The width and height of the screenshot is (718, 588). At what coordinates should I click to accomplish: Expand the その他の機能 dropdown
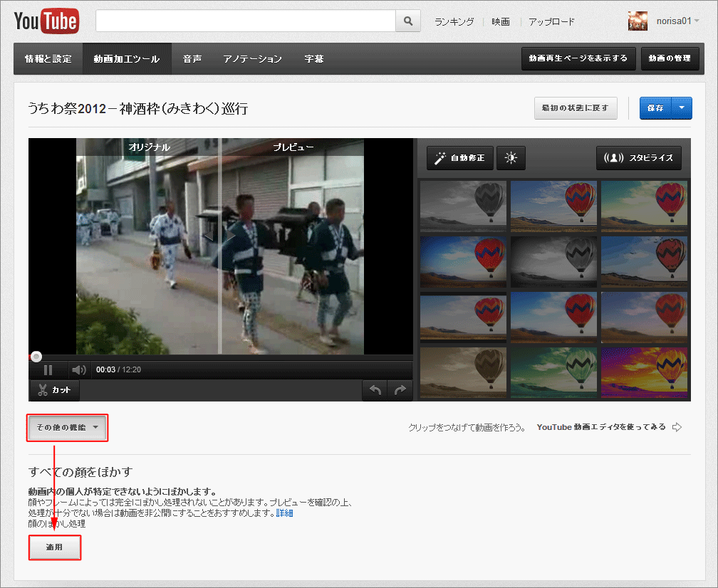click(67, 427)
